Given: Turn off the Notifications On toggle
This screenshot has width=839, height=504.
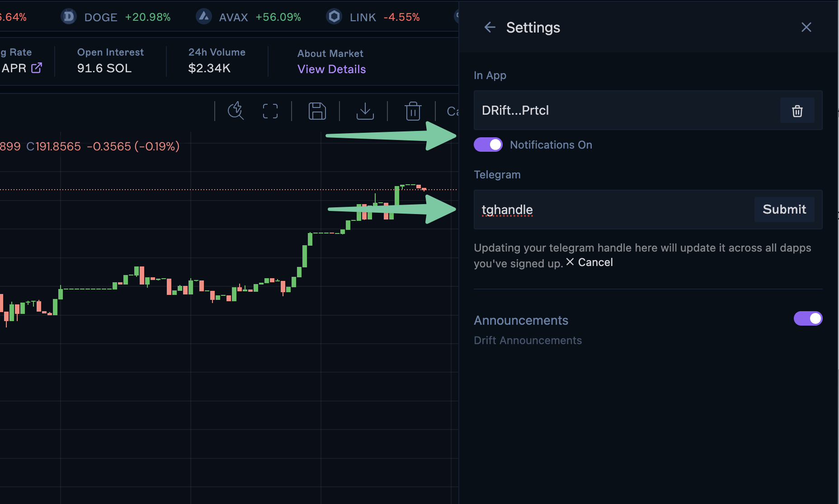Looking at the screenshot, I should pyautogui.click(x=488, y=145).
